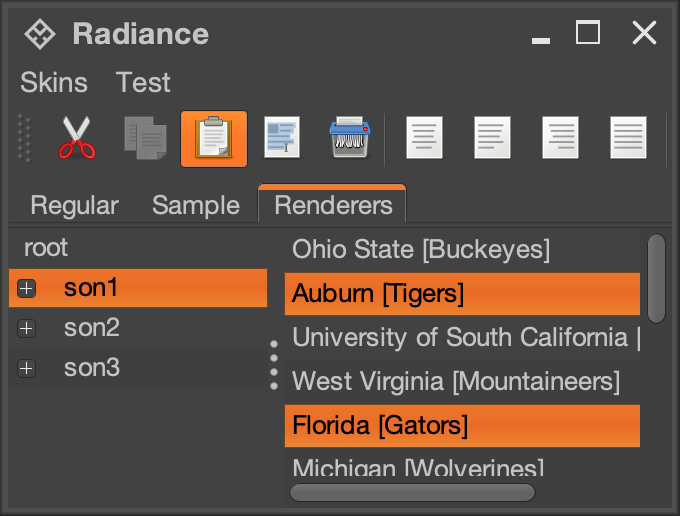Select Michigan [Wolverines] in list
Image resolution: width=680 pixels, height=516 pixels.
click(462, 463)
